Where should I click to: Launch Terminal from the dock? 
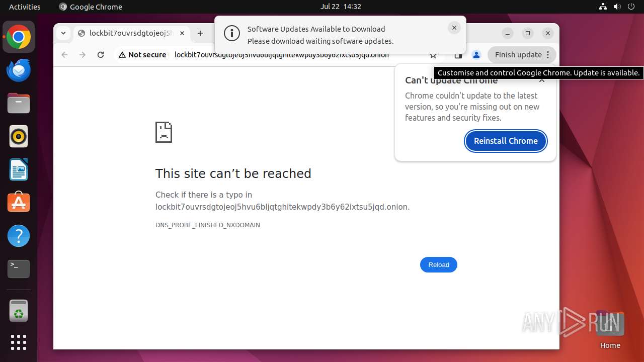click(x=19, y=269)
